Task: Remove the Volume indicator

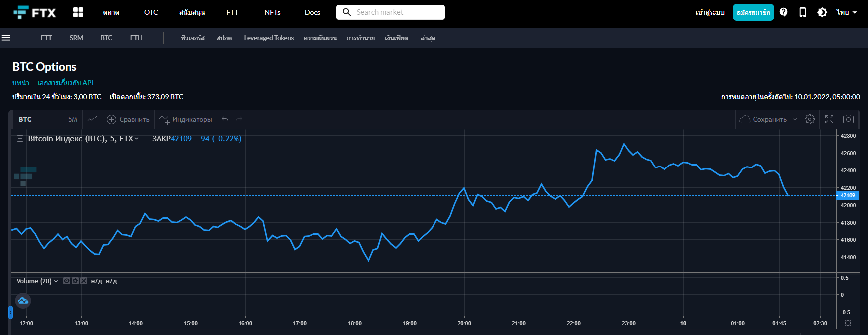Action: pyautogui.click(x=84, y=281)
